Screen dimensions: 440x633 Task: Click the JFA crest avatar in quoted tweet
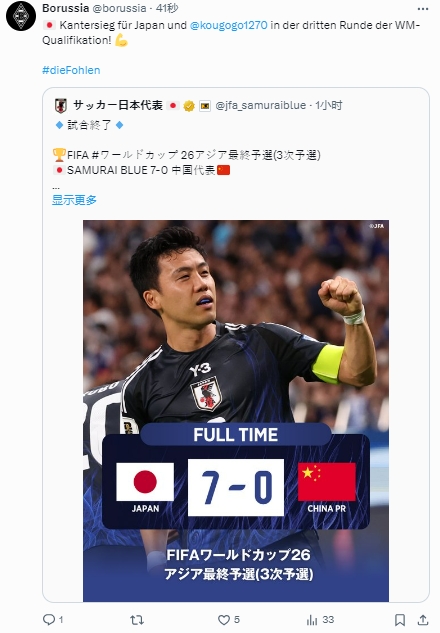click(61, 106)
